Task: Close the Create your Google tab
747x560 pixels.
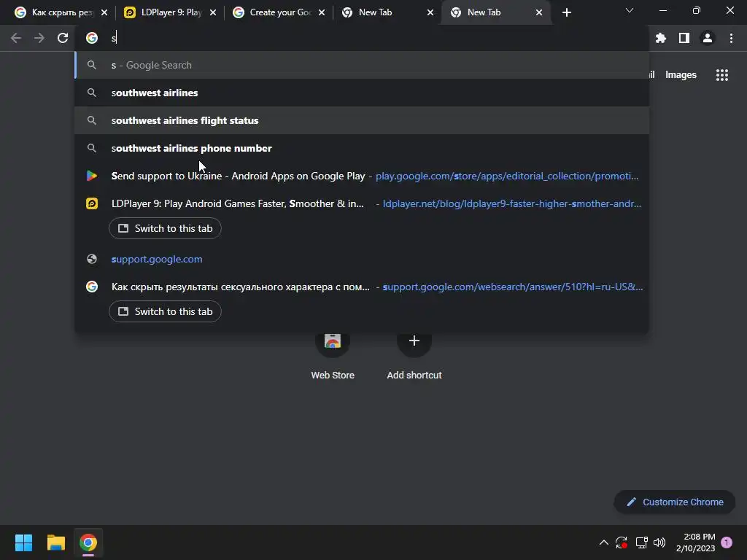Action: (x=322, y=12)
